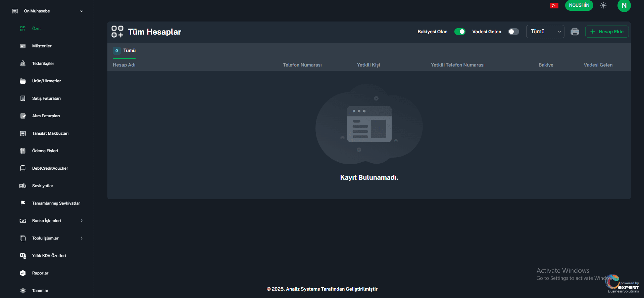Disable the Bakiyesi Olan toggle

coord(459,32)
